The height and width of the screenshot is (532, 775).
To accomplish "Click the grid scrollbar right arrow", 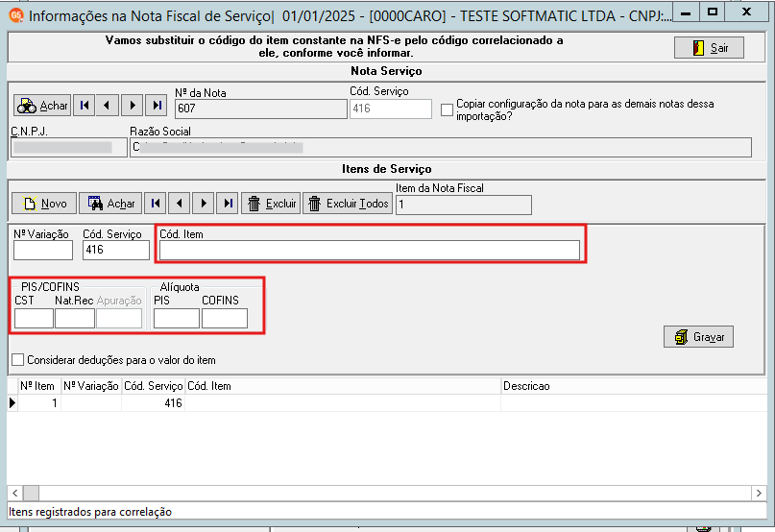I will [x=759, y=493].
